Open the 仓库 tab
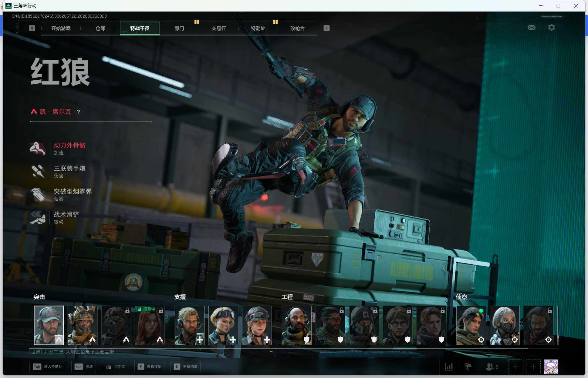The width and height of the screenshot is (588, 378). 100,28
